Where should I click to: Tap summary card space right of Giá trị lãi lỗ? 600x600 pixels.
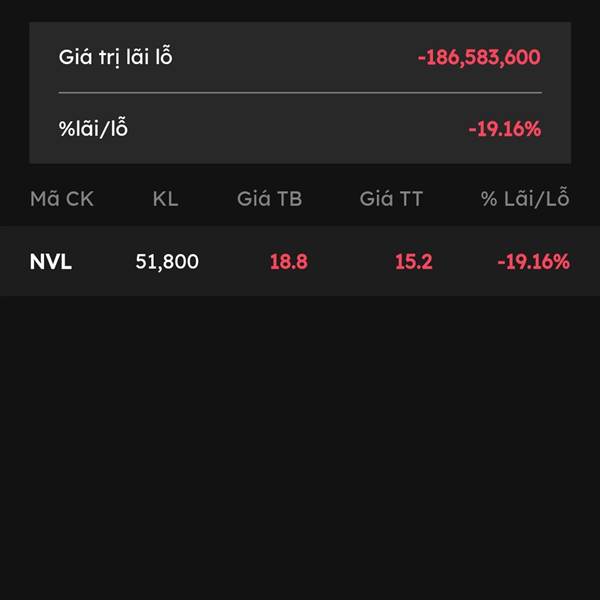click(295, 57)
